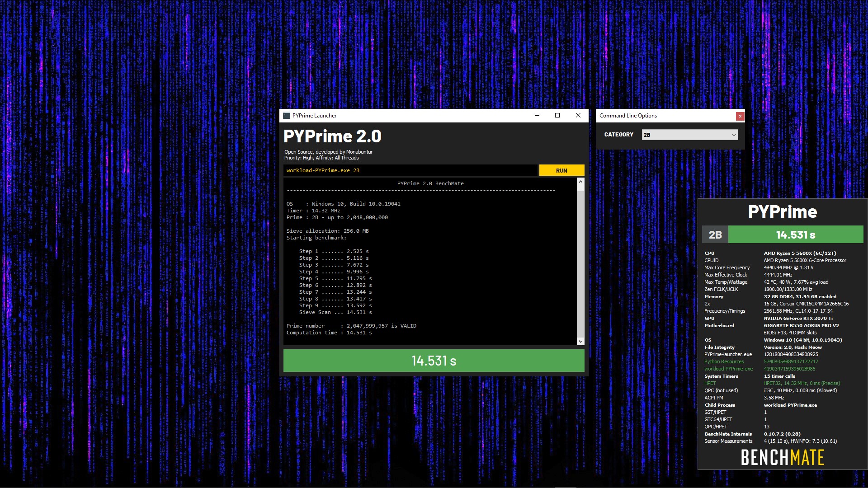868x488 pixels.
Task: Click the 'Timer : 14.32 MHz' line
Action: pyautogui.click(x=313, y=211)
